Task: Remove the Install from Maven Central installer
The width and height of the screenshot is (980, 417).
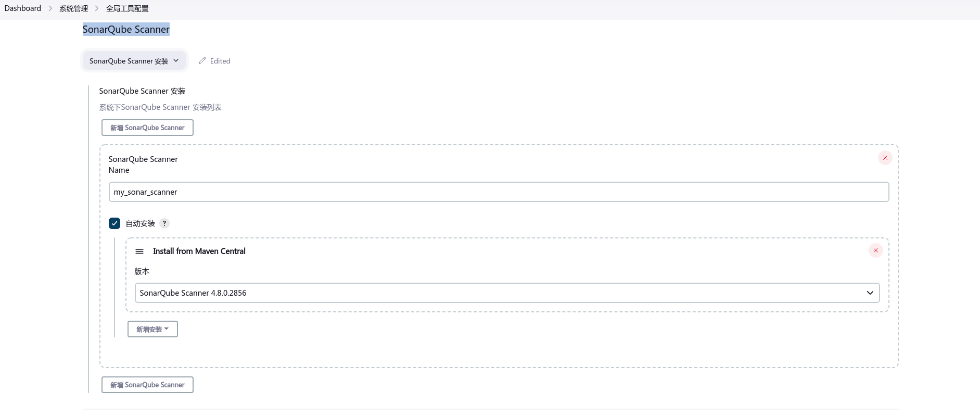Action: 875,251
